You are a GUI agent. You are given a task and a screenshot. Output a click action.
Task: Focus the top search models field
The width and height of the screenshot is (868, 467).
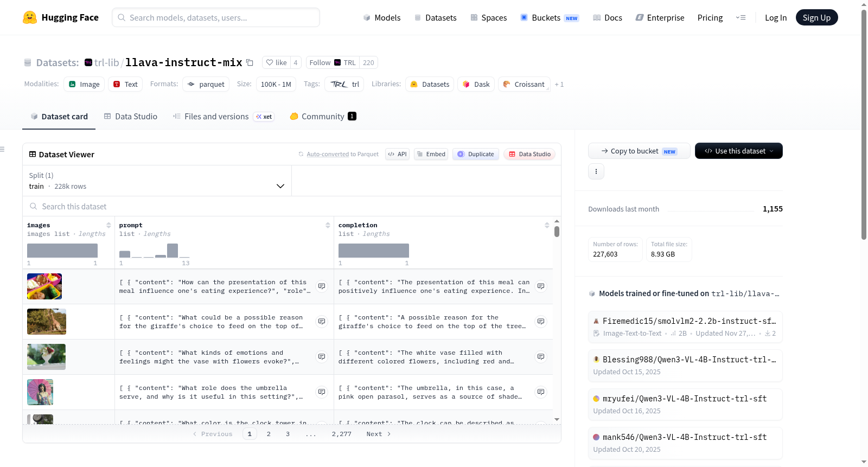point(216,17)
